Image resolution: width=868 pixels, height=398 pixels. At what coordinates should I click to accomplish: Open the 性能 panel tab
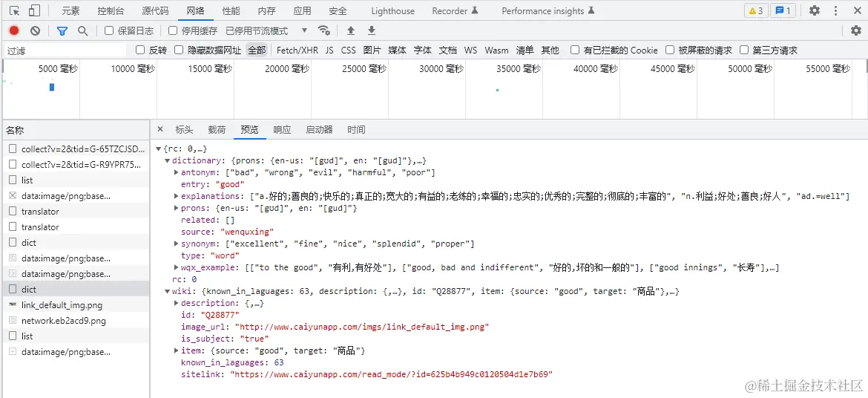point(231,10)
